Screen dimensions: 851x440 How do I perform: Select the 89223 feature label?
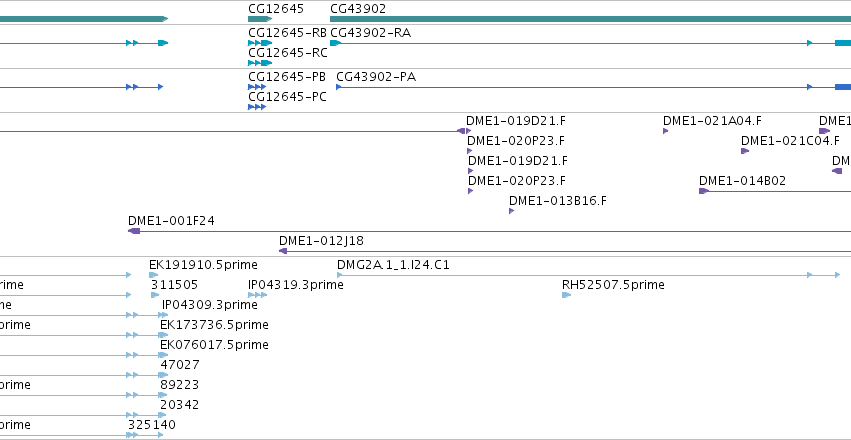click(179, 385)
